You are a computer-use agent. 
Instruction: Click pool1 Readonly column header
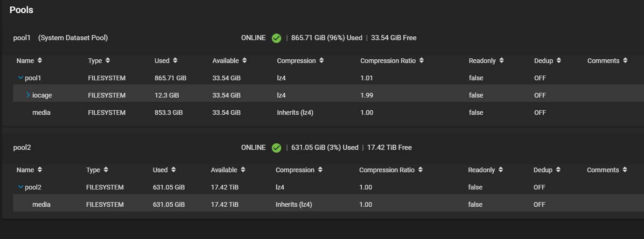coord(483,61)
